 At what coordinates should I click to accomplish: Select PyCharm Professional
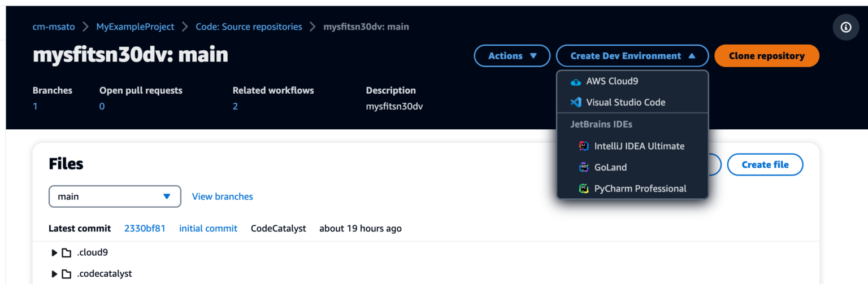tap(632, 189)
